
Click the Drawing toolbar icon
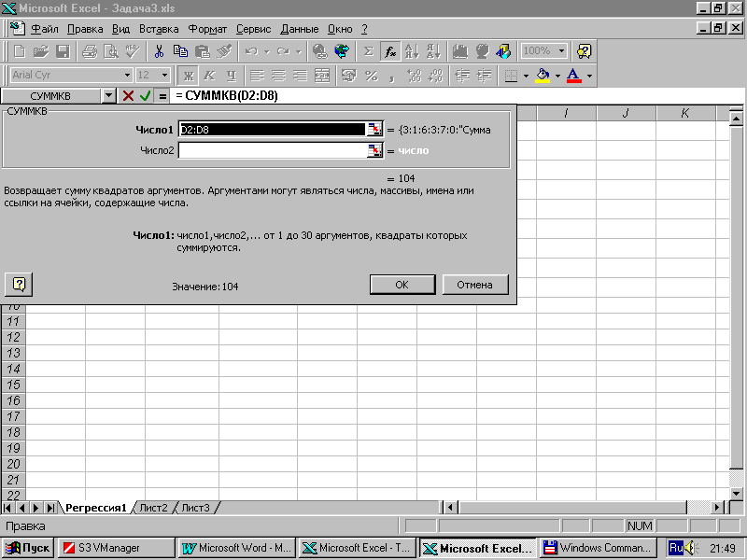[503, 51]
